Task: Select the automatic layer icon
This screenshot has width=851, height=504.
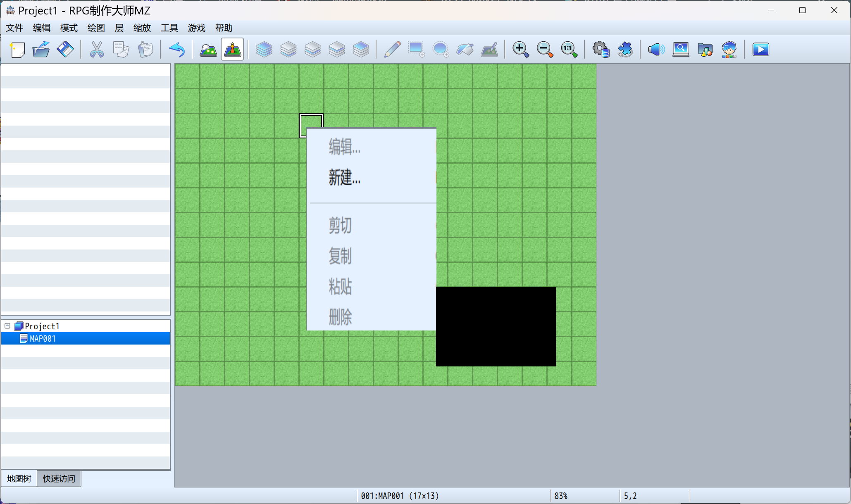Action: [264, 50]
